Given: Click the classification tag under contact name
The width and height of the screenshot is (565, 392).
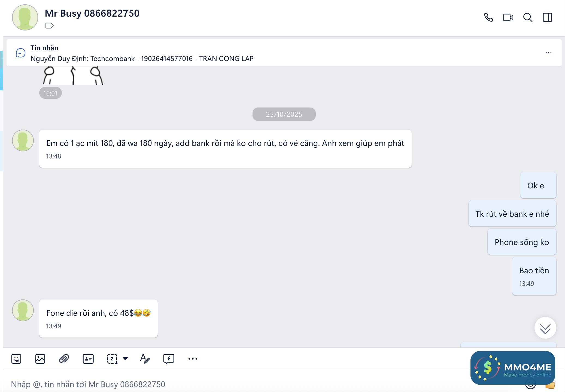Looking at the screenshot, I should (49, 26).
